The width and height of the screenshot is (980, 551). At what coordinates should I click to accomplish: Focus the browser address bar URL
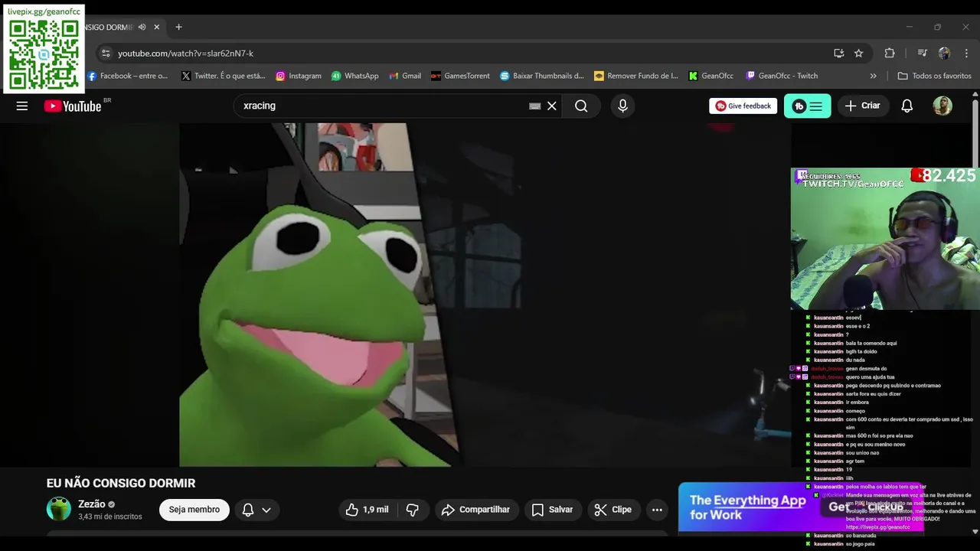click(186, 54)
